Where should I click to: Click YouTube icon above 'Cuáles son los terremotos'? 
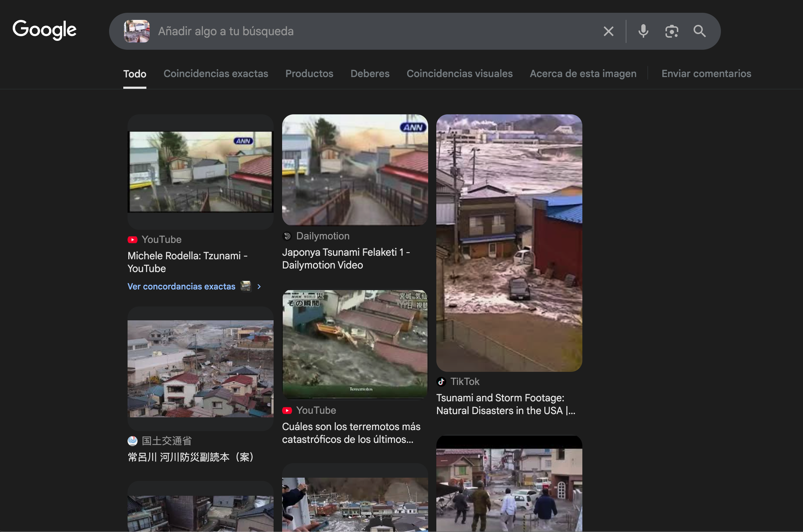[287, 411]
